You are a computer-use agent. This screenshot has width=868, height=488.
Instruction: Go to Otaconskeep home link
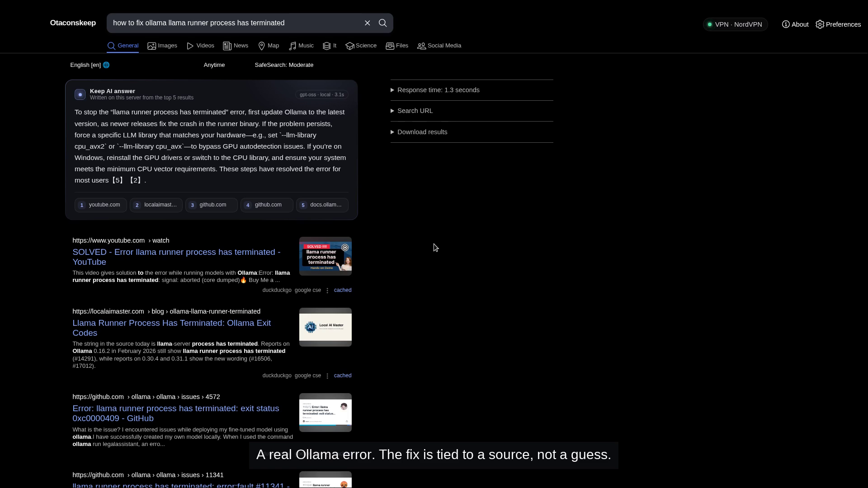coord(73,23)
